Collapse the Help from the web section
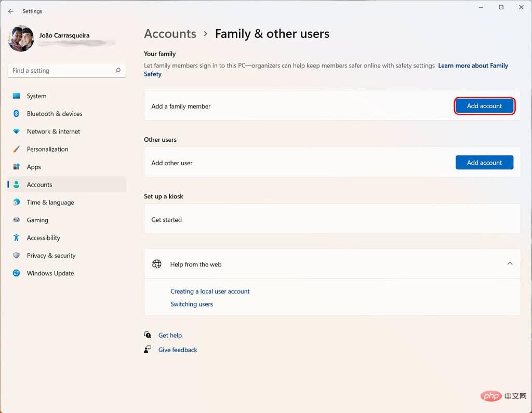Image resolution: width=532 pixels, height=413 pixels. tap(510, 264)
